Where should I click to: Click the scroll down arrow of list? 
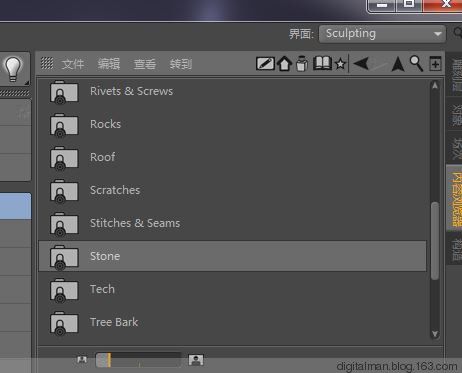pos(435,334)
